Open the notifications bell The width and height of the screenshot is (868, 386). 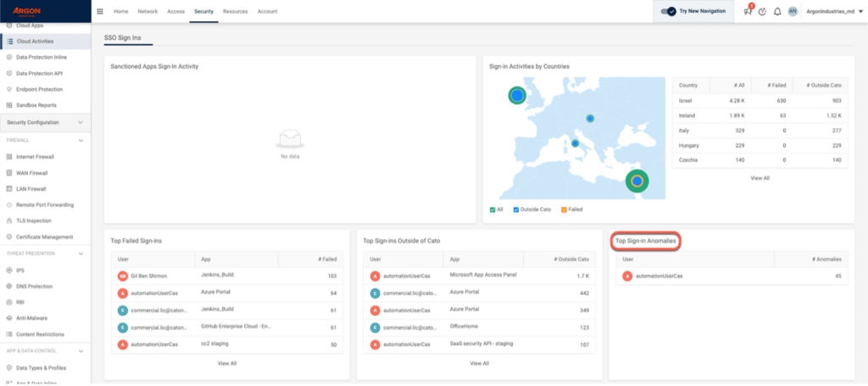[x=777, y=11]
